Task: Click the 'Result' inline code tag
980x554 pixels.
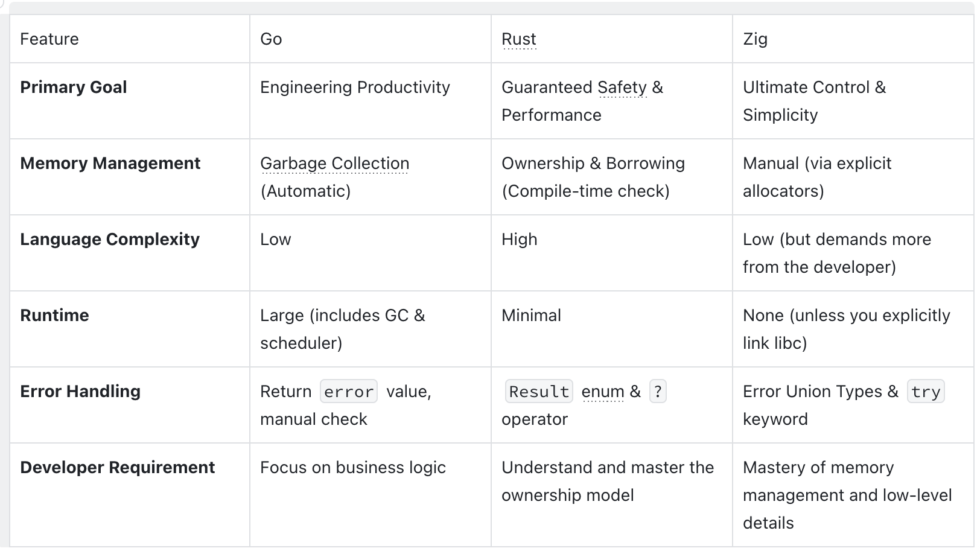Action: [539, 392]
